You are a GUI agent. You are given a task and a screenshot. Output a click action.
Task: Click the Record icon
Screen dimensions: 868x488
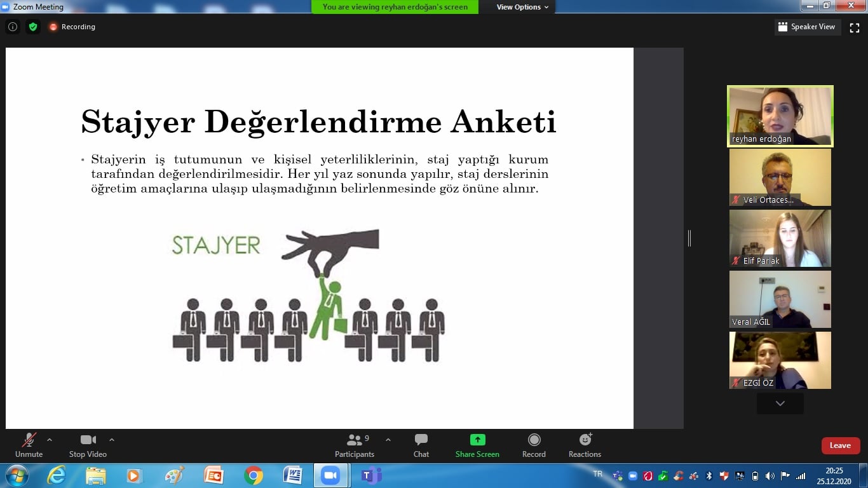coord(534,440)
